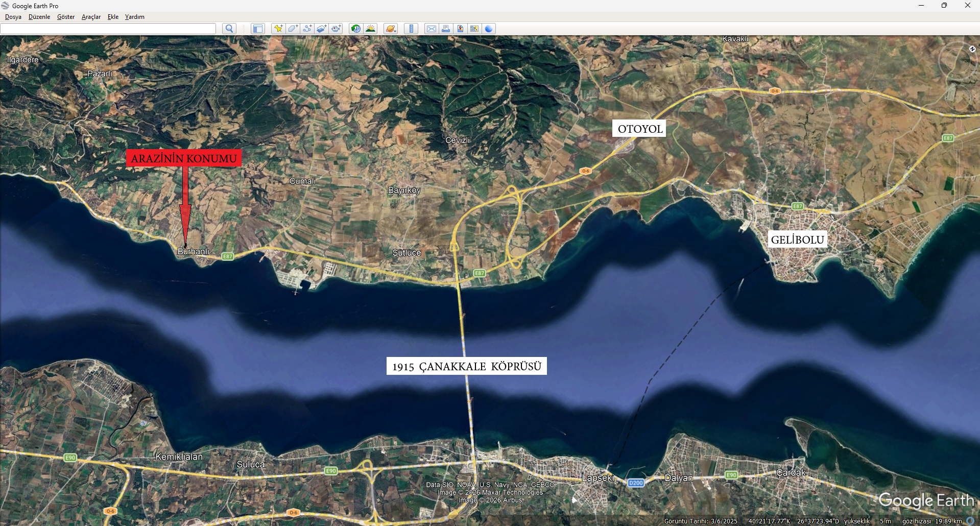Click the latitude 40°21'17.77"K readout
Image resolution: width=980 pixels, height=526 pixels.
[769, 521]
